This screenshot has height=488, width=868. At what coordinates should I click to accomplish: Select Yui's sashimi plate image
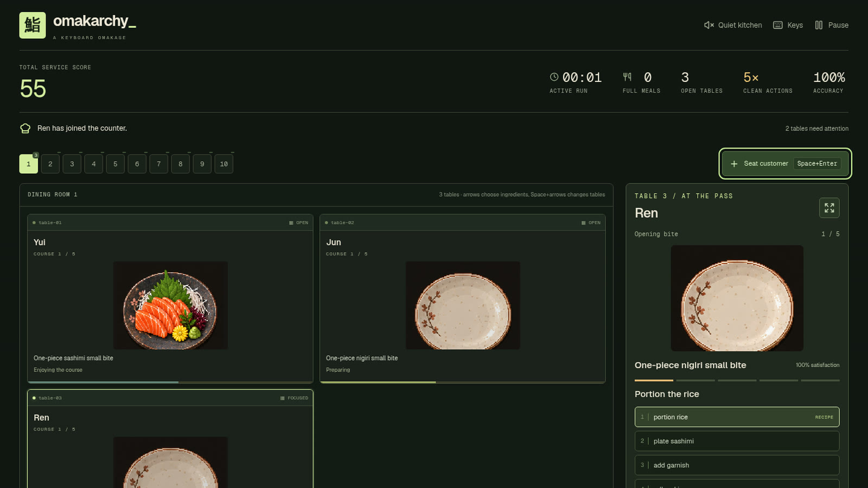pos(170,305)
